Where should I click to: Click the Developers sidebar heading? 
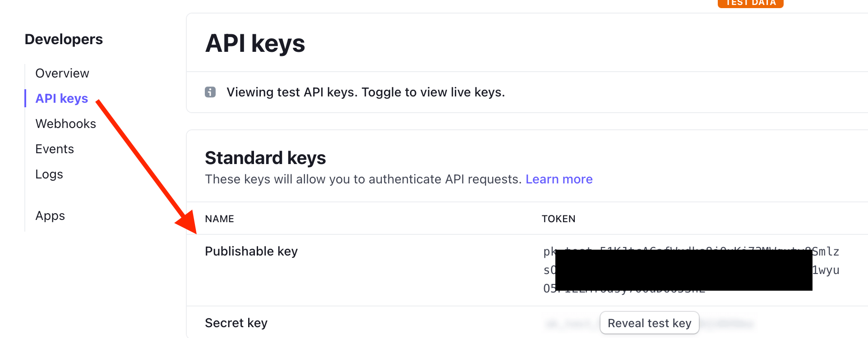pyautogui.click(x=64, y=39)
